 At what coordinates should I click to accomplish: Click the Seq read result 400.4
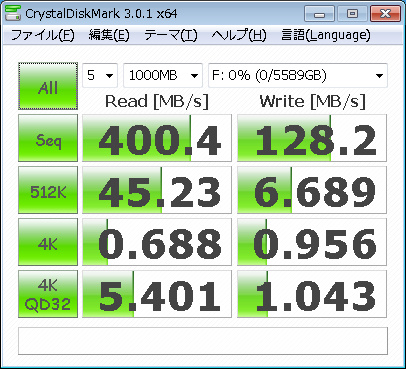157,138
